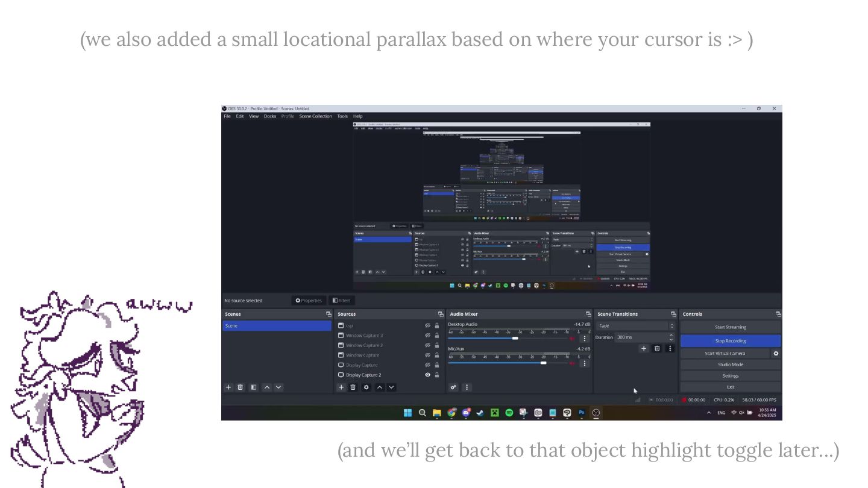The image size is (868, 488).
Task: Open the Fade transition dropdown
Action: coord(635,326)
